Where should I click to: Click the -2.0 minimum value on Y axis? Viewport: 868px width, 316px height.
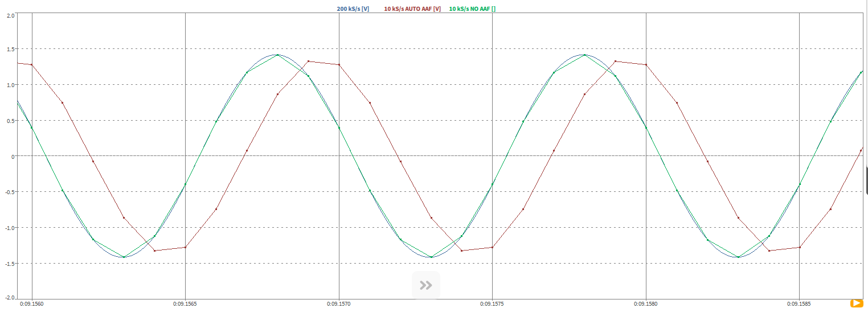pyautogui.click(x=10, y=297)
